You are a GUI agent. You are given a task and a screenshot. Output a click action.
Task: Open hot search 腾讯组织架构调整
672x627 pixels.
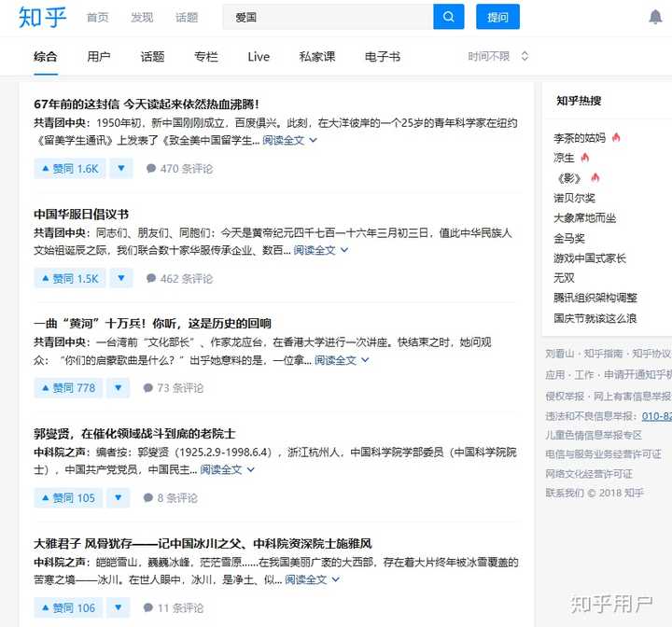tap(595, 298)
